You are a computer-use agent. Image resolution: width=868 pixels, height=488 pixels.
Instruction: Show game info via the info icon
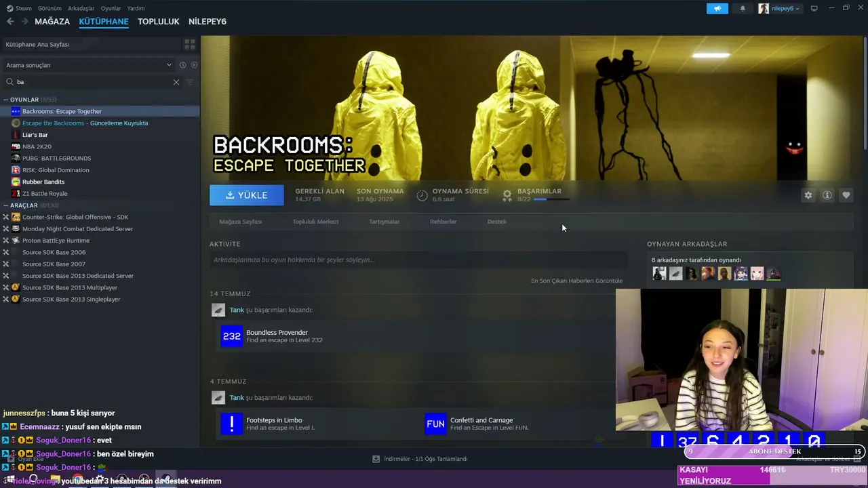[x=827, y=195]
